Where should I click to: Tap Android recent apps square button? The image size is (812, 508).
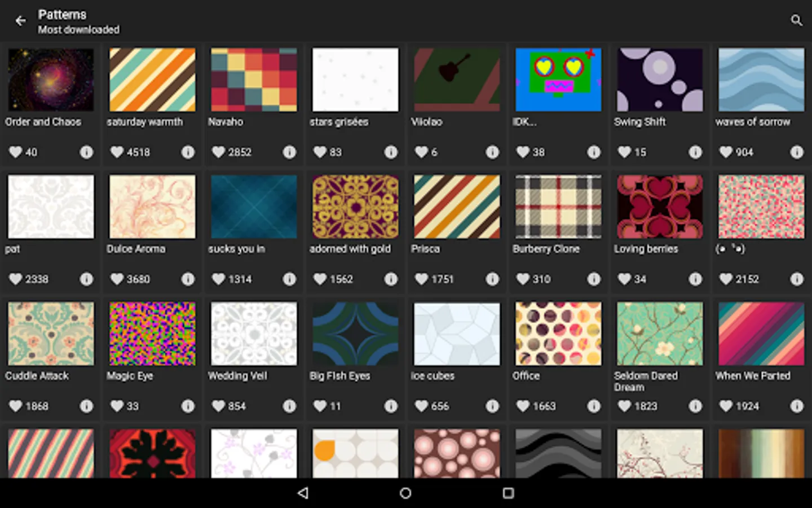click(x=508, y=493)
